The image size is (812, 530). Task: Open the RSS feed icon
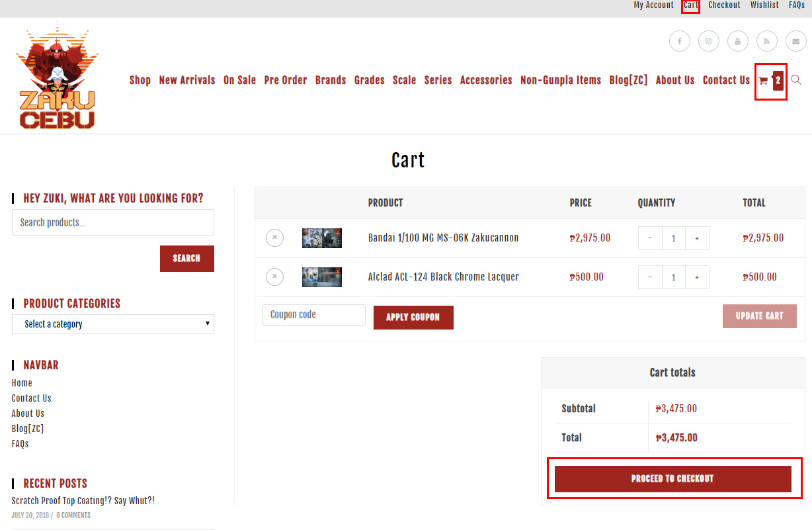[767, 41]
